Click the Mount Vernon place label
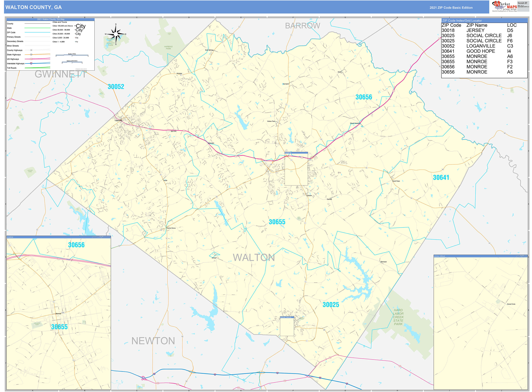Image resolution: width=532 pixels, height=392 pixels. 355,123
